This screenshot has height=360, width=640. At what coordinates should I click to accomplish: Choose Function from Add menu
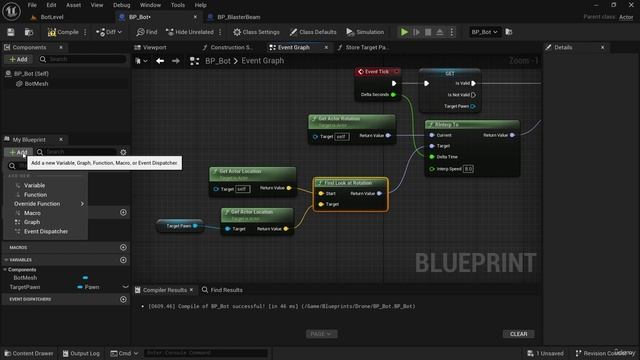click(35, 195)
